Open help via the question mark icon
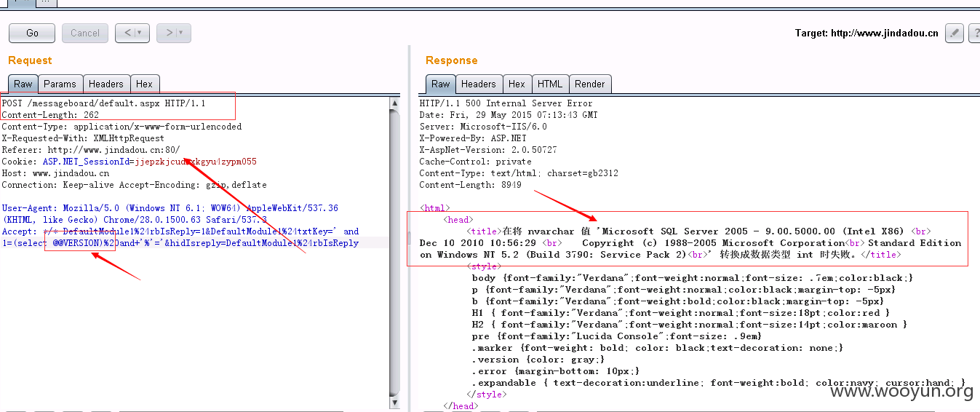Image resolution: width=980 pixels, height=412 pixels. [975, 33]
